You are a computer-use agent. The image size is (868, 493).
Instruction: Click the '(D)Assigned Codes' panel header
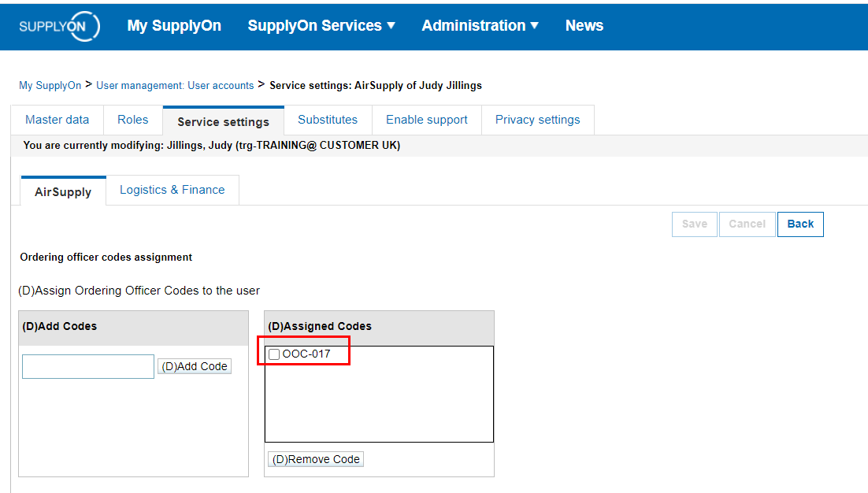point(379,327)
